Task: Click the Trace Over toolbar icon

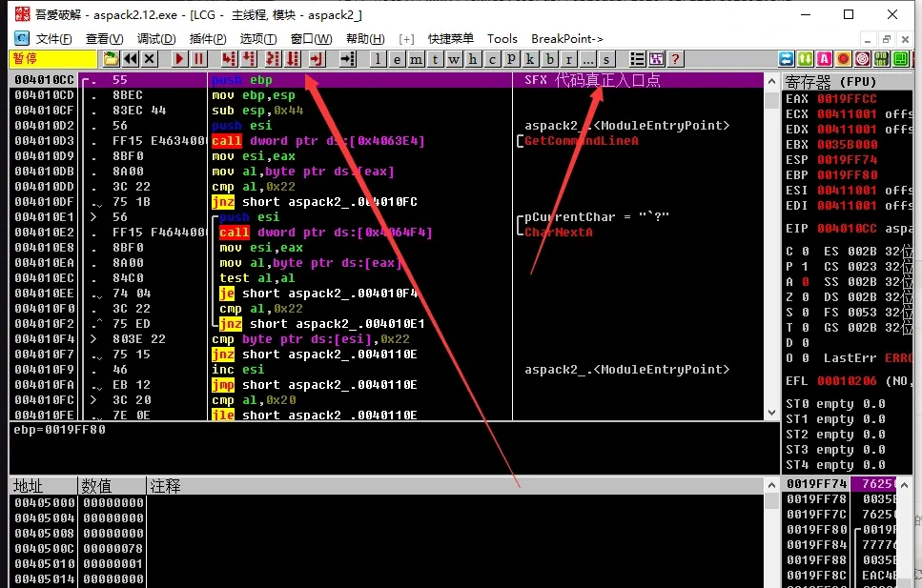Action: pyautogui.click(x=293, y=59)
